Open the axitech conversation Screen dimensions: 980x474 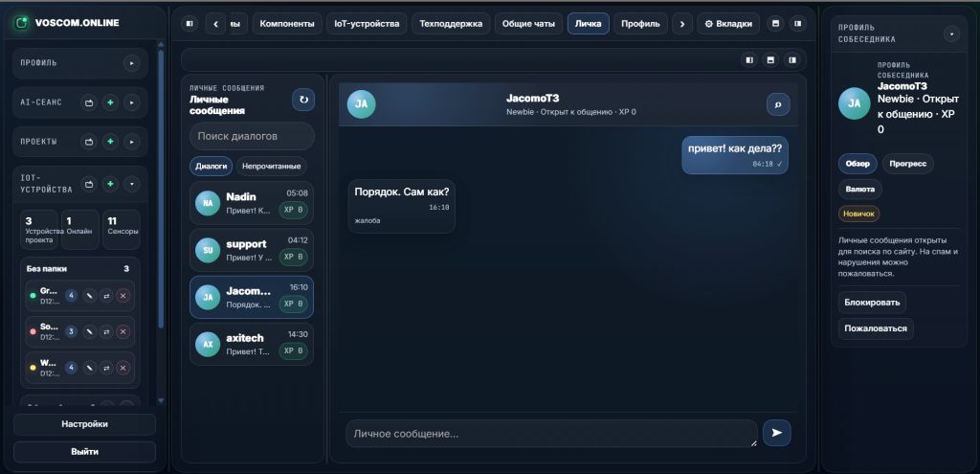pos(252,344)
